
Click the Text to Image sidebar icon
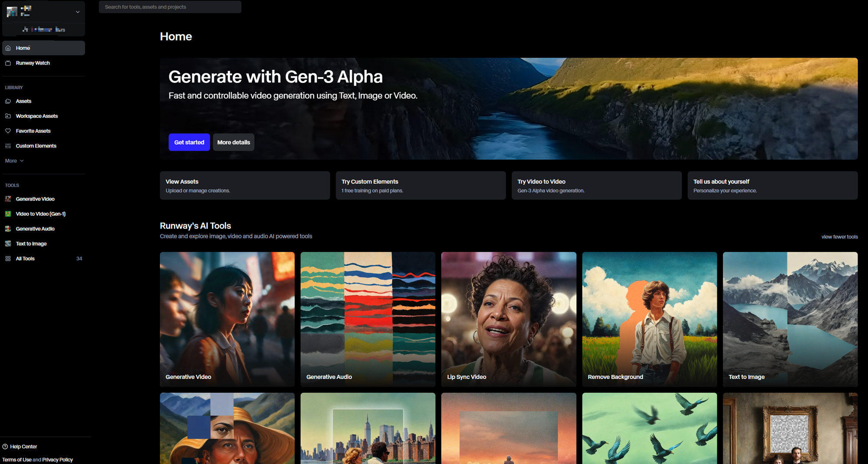(8, 244)
